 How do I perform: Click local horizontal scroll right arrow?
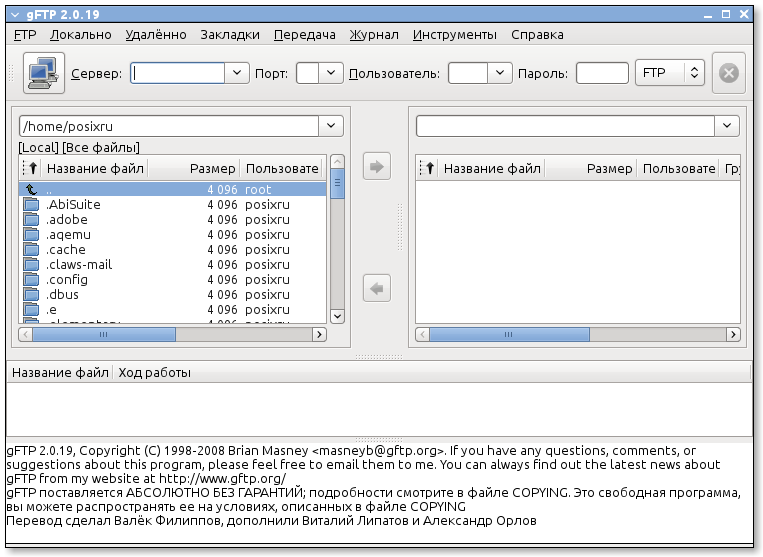[319, 334]
